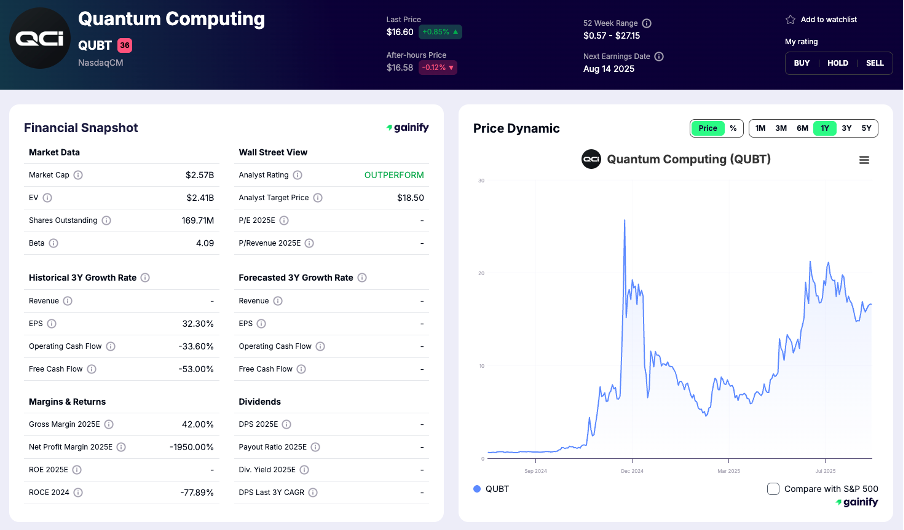The width and height of the screenshot is (904, 530).
Task: Click info icon beside ROE 2025E
Action: pyautogui.click(x=77, y=469)
